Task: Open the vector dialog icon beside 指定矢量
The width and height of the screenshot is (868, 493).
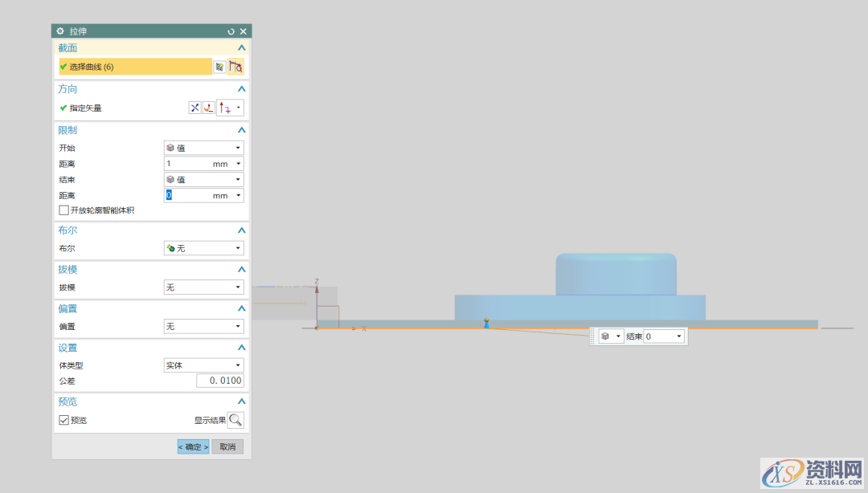Action: [208, 108]
